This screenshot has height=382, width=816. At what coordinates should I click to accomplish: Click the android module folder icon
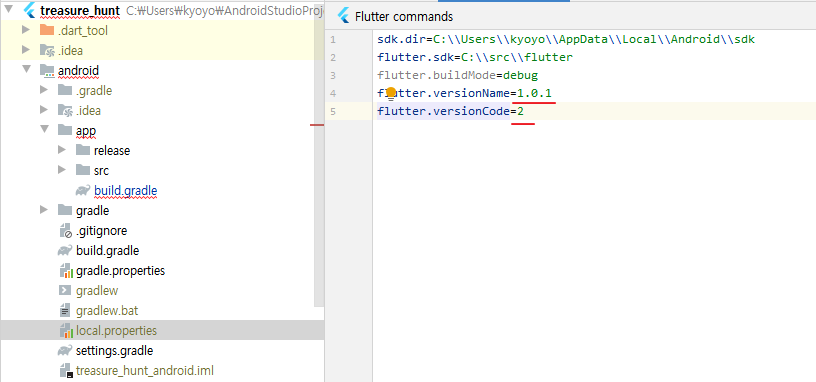pos(47,70)
